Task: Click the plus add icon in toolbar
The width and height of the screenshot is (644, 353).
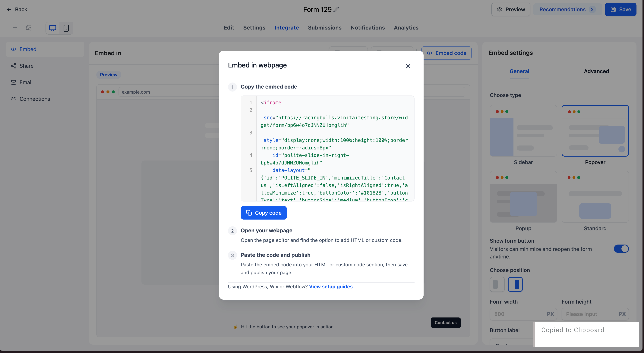Action: point(15,28)
